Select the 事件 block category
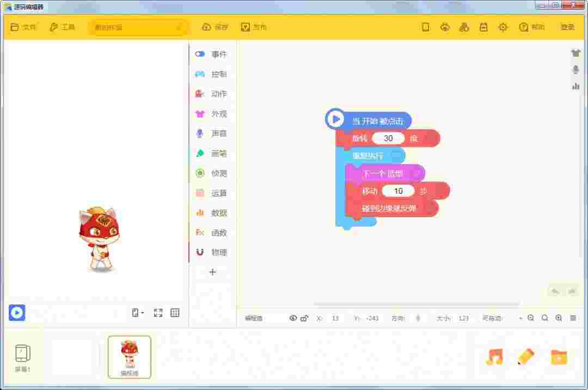This screenshot has height=390, width=588. point(212,53)
